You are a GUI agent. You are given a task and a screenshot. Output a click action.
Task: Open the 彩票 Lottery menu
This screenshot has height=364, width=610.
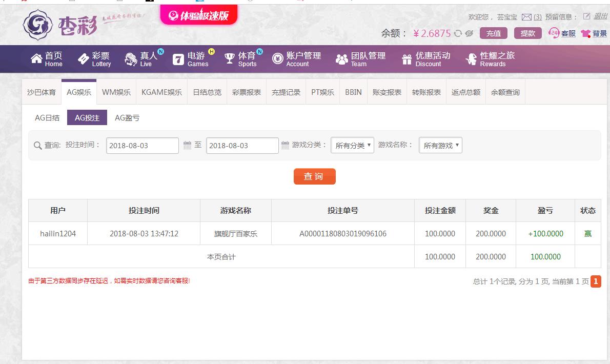coord(94,59)
